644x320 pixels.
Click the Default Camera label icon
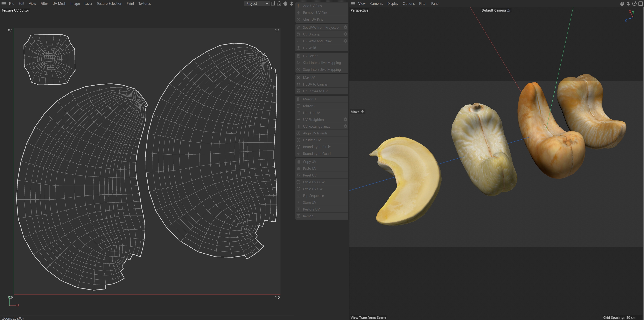click(x=509, y=10)
